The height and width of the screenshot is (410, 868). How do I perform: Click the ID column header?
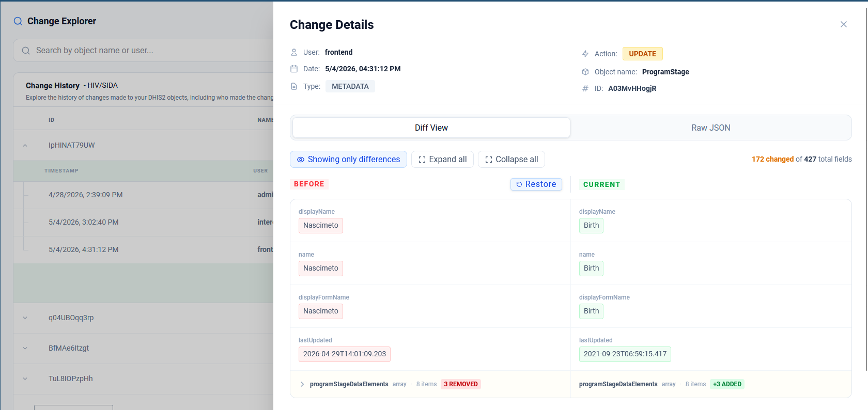[x=51, y=120]
